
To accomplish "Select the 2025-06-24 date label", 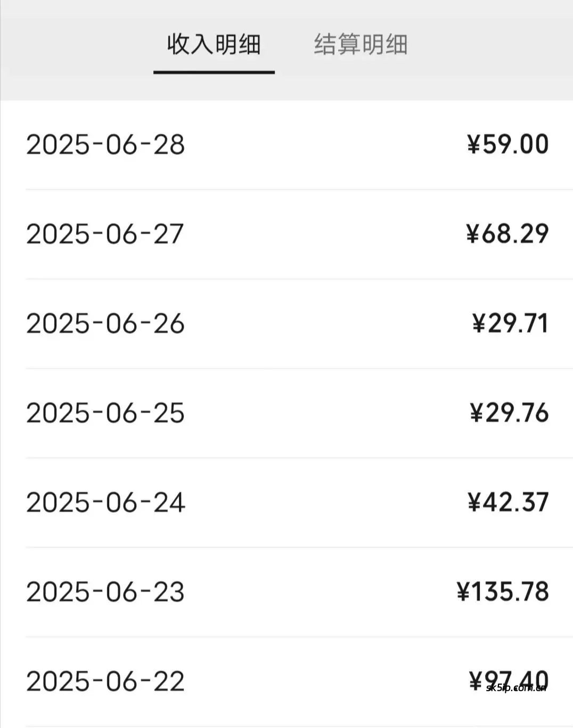I will [105, 503].
